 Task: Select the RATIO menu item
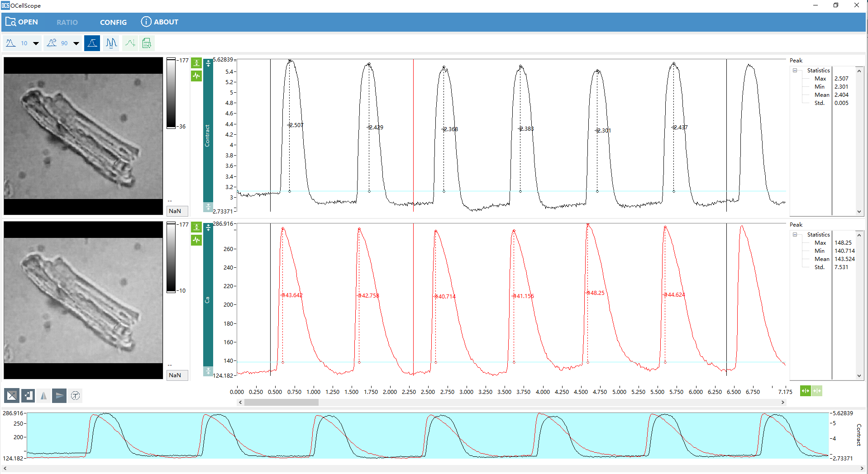(67, 22)
